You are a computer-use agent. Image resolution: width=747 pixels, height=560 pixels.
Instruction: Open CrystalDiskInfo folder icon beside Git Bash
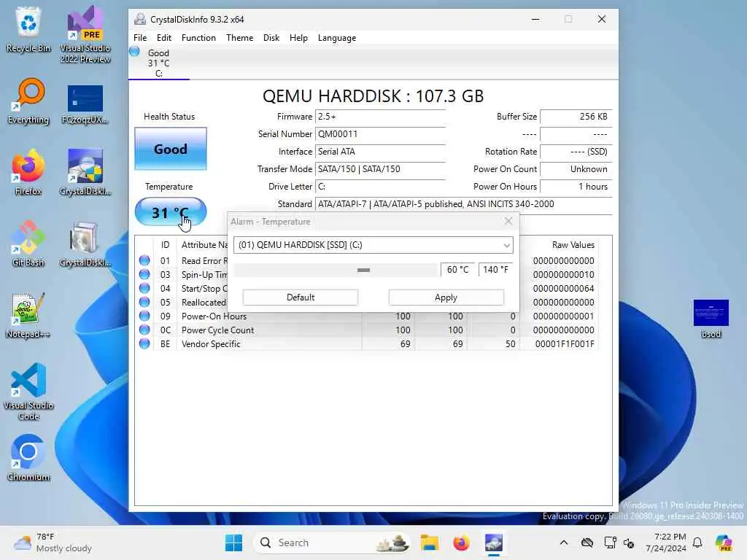tap(85, 244)
